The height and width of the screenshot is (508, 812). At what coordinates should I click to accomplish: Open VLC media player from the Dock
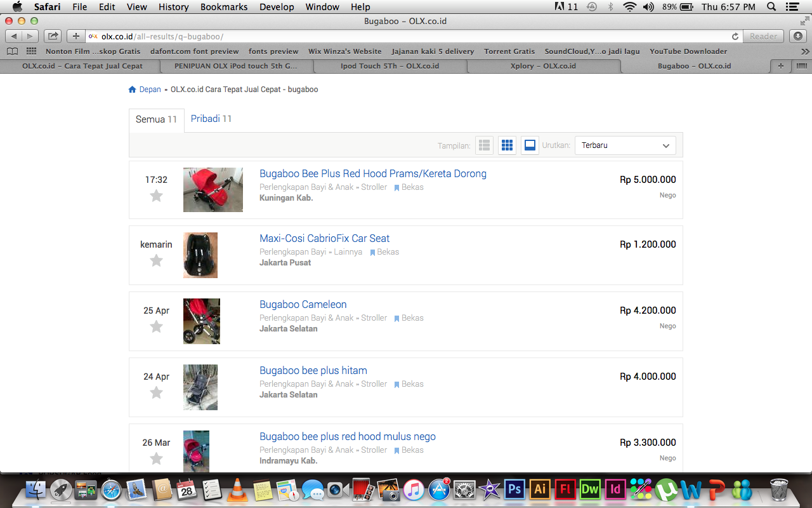[x=237, y=490]
